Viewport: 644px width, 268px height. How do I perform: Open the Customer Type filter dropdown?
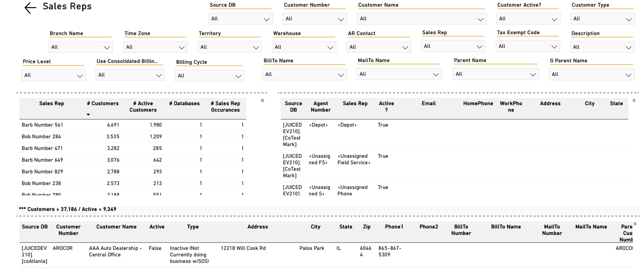[603, 19]
